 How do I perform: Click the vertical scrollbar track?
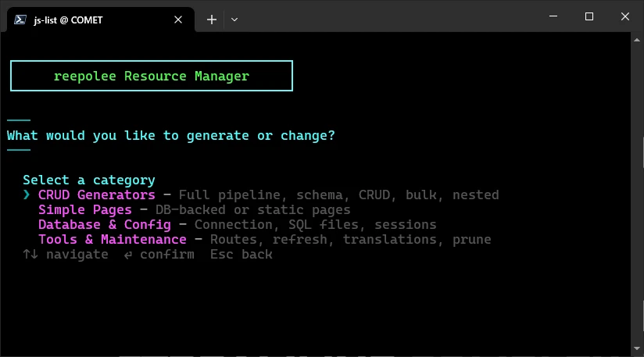pos(637,194)
